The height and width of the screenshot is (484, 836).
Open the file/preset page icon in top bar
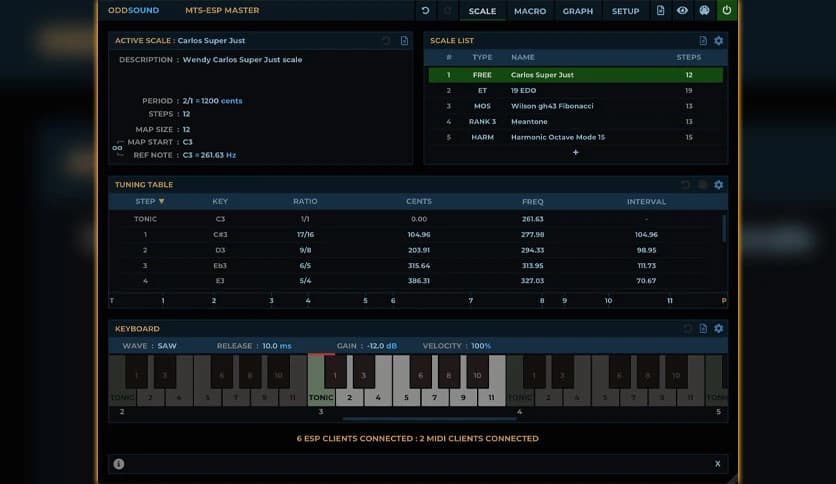pos(660,11)
